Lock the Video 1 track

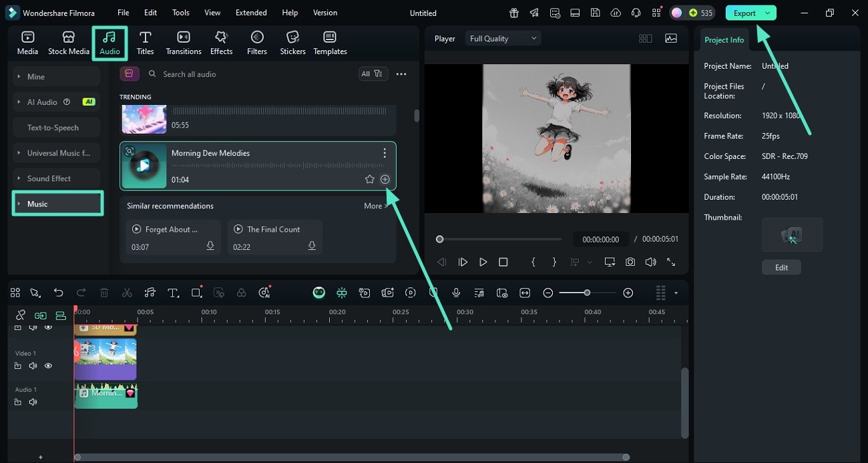[x=18, y=366]
